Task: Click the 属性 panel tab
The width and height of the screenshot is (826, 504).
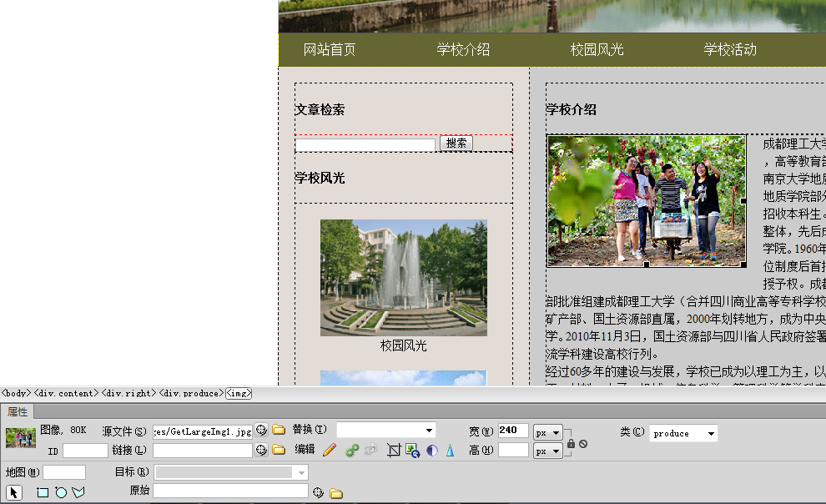Action: [x=18, y=411]
